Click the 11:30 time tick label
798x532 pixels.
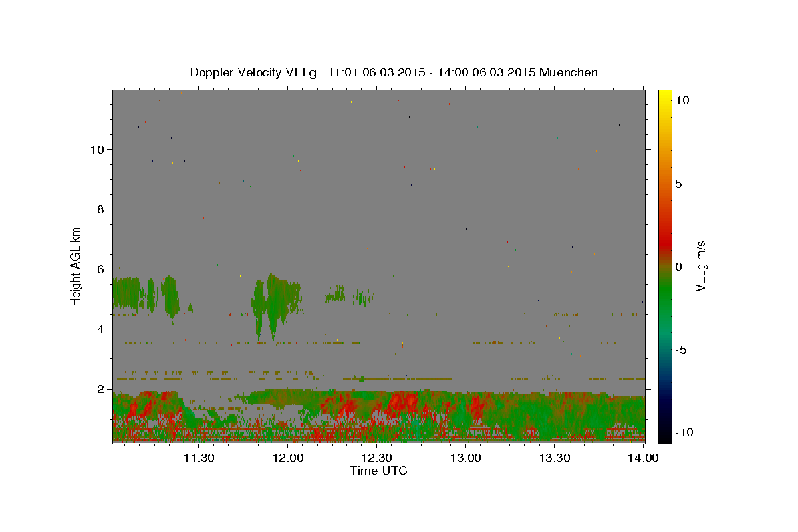pyautogui.click(x=198, y=458)
